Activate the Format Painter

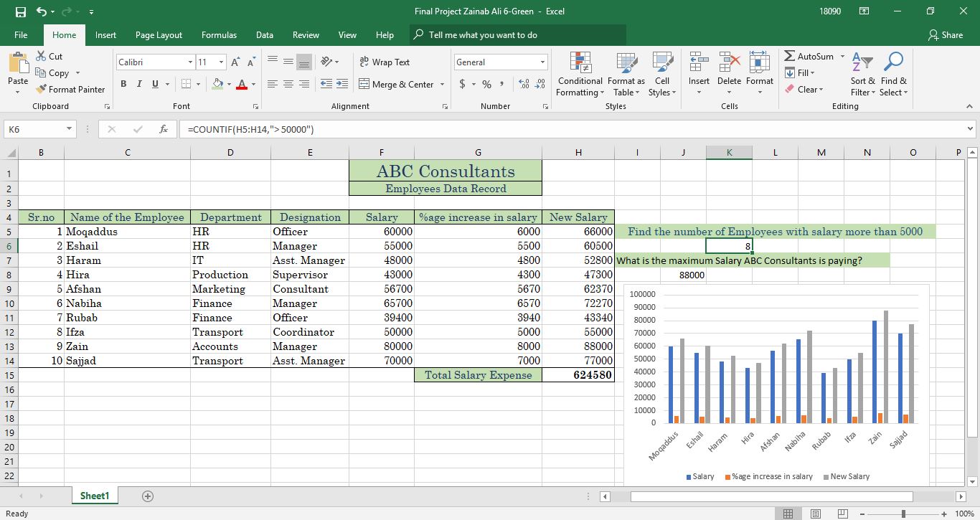pyautogui.click(x=70, y=89)
